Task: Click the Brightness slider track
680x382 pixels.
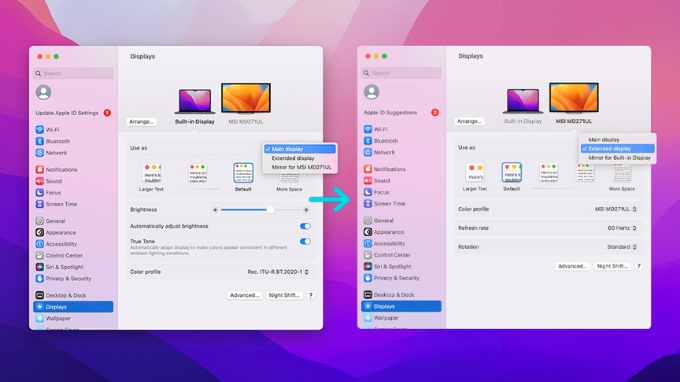Action: click(x=261, y=210)
